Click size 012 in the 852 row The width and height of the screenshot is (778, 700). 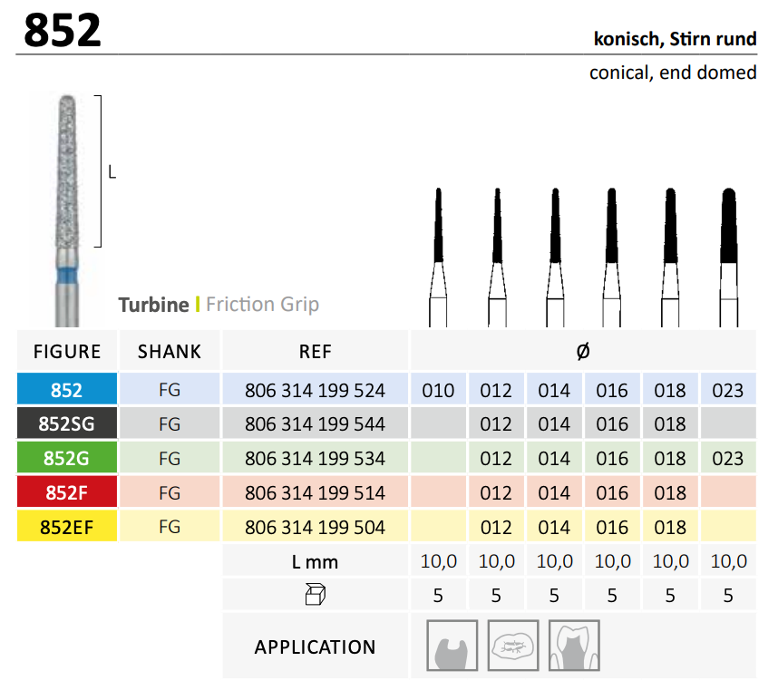(x=496, y=390)
